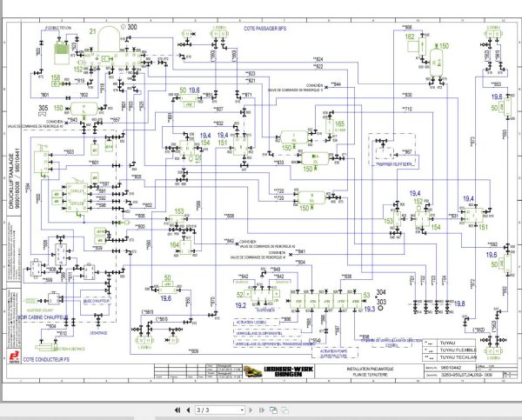The height and width of the screenshot is (420, 522).
Task: Click 'FLEXIBLE TEFLON' label
Action: coord(58,28)
